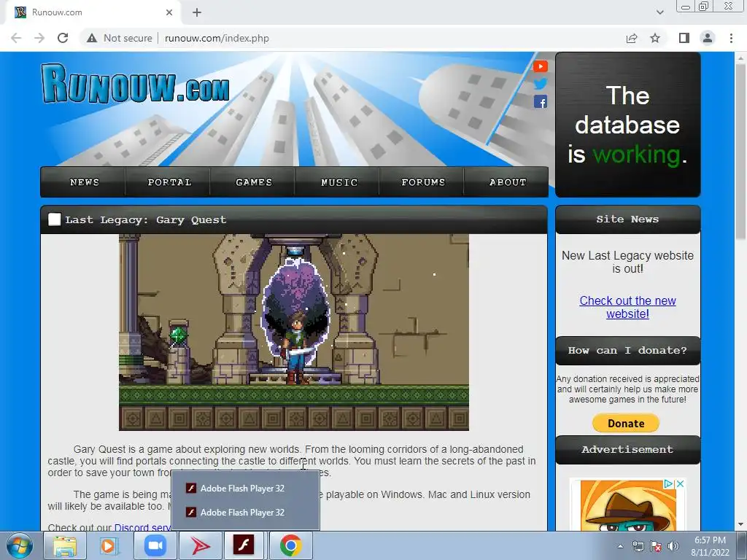Open the PORTAL navigation tab
Screen dimensions: 747x560
click(169, 182)
